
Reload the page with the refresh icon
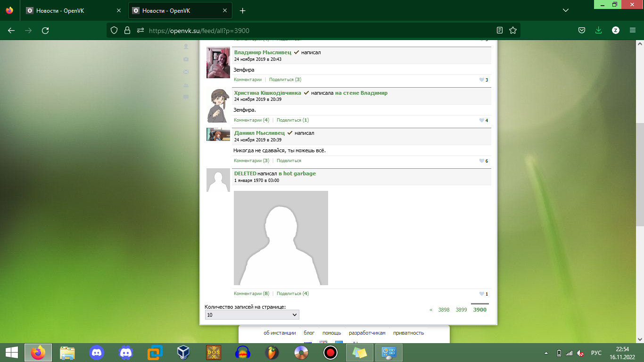pos(45,31)
